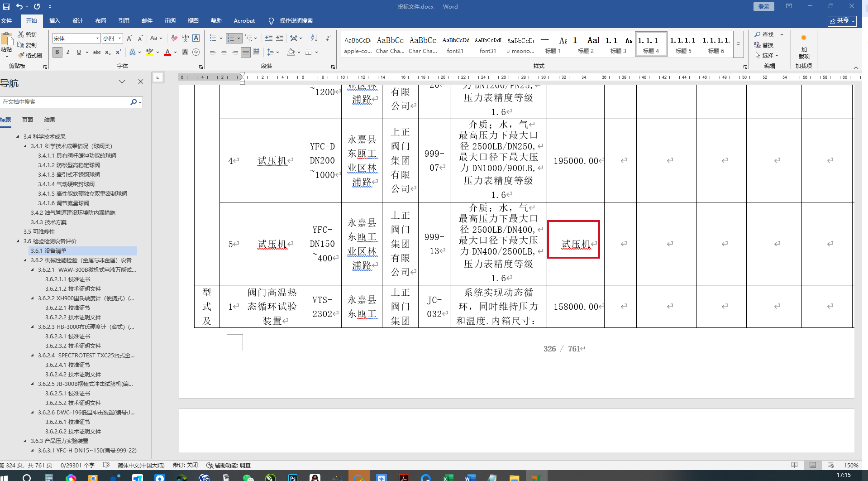
Task: Click the yellow text highlight color button
Action: pos(150,53)
